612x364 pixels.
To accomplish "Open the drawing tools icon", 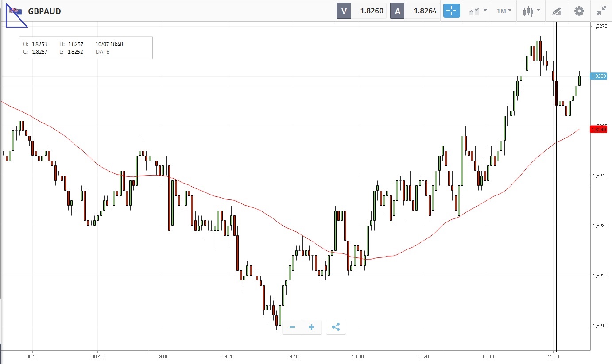I will pyautogui.click(x=557, y=11).
